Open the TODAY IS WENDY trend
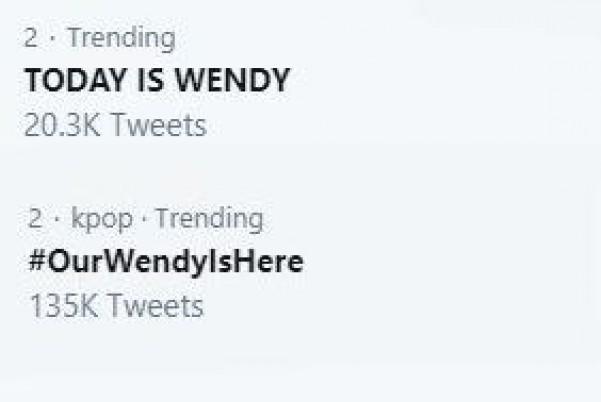This screenshot has width=601, height=402. (157, 82)
